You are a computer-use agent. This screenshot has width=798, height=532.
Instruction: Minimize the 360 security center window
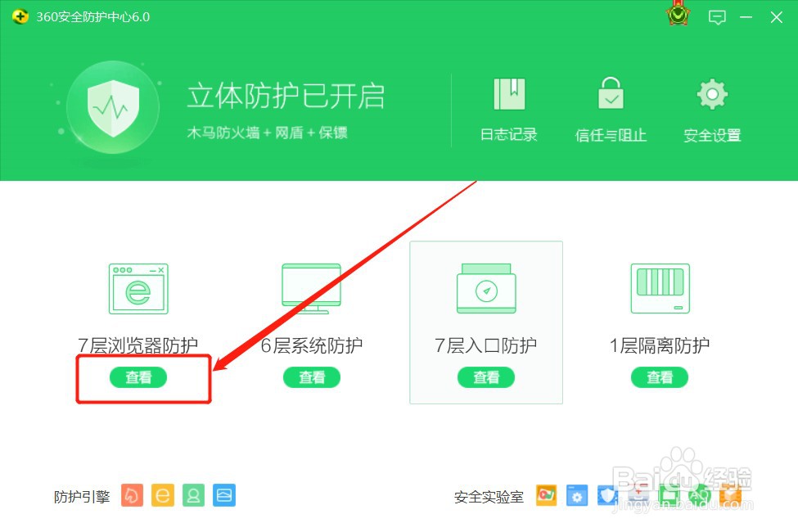(x=746, y=17)
